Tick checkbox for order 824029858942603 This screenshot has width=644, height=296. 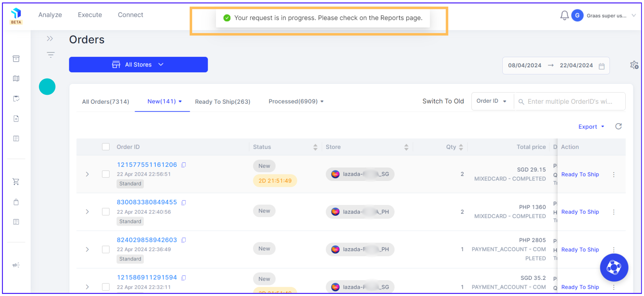(x=106, y=249)
